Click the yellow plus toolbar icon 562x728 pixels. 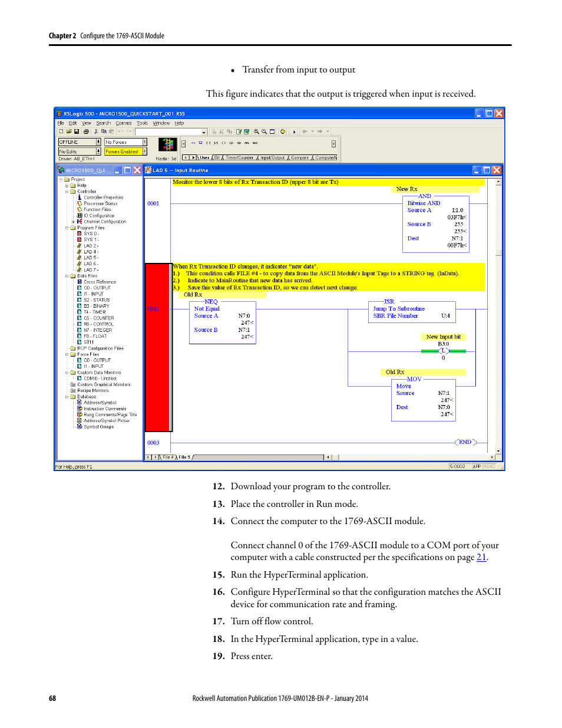coord(283,131)
